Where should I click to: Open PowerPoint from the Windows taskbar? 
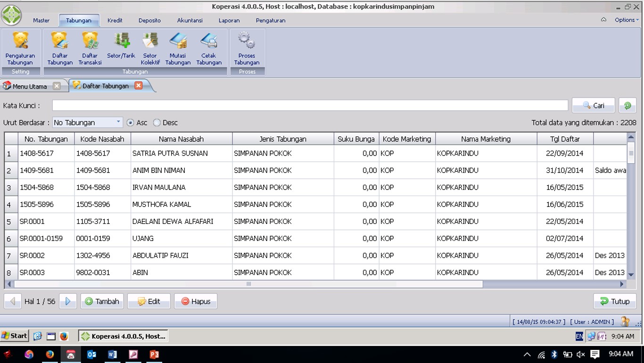154,354
